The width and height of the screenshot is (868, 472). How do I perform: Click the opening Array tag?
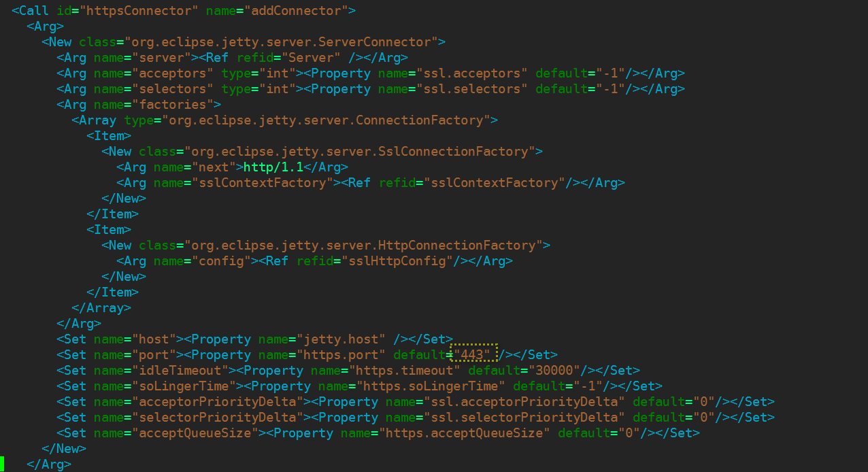[94, 120]
